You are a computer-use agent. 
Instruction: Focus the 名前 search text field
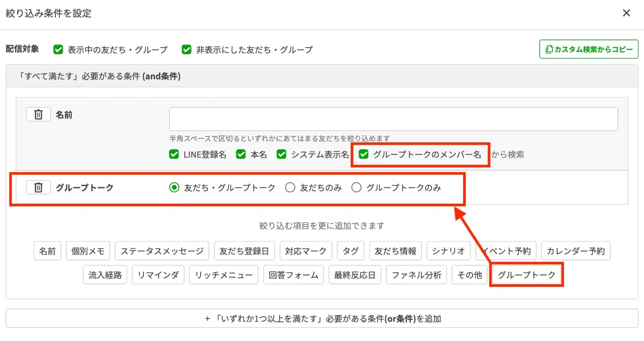(394, 119)
